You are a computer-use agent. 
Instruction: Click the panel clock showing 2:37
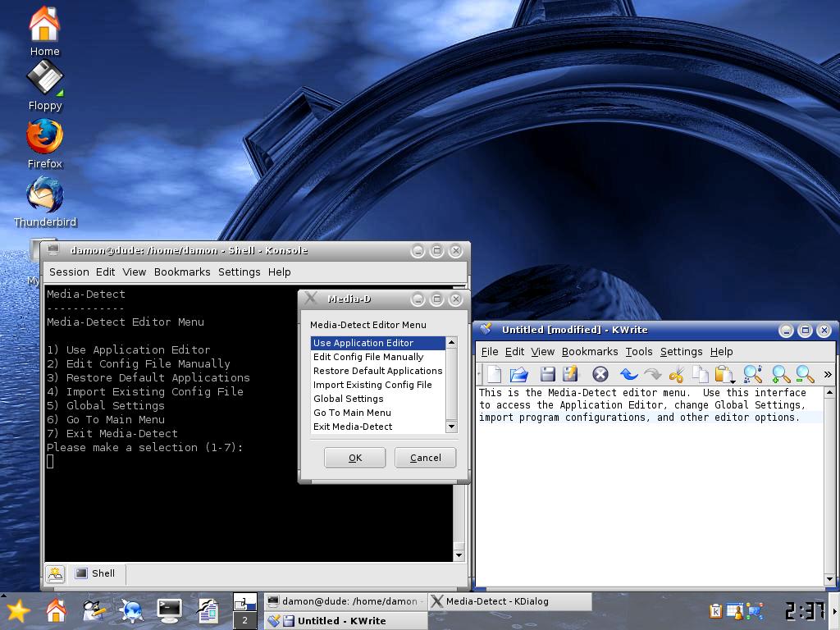coord(805,610)
